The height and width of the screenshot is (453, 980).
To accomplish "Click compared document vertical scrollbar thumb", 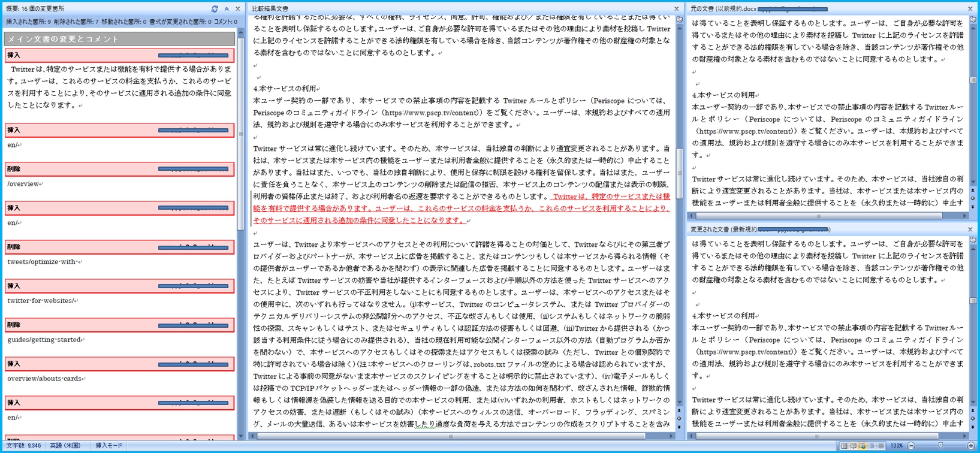I will point(679,173).
